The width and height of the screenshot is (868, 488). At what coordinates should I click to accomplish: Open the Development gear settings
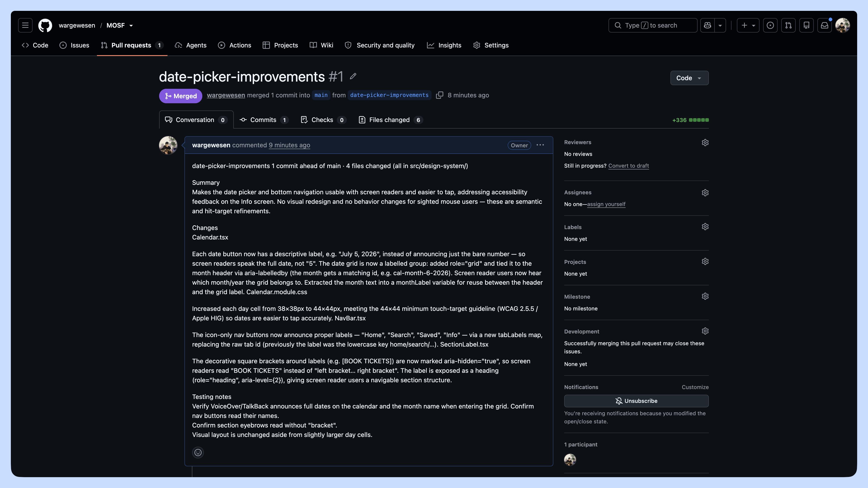pyautogui.click(x=705, y=331)
